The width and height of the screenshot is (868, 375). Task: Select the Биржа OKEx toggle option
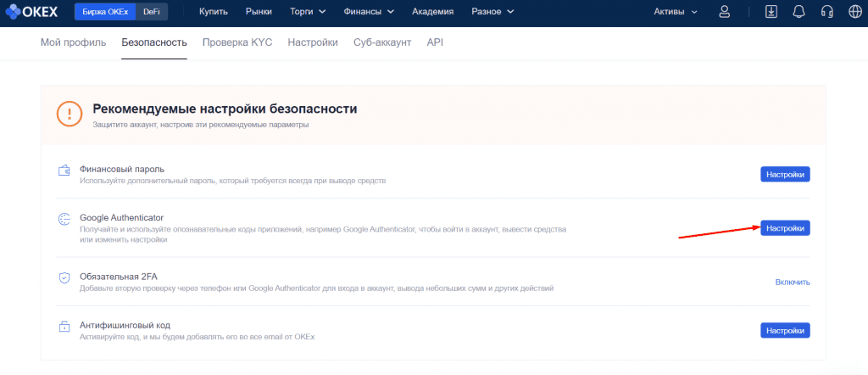(104, 12)
